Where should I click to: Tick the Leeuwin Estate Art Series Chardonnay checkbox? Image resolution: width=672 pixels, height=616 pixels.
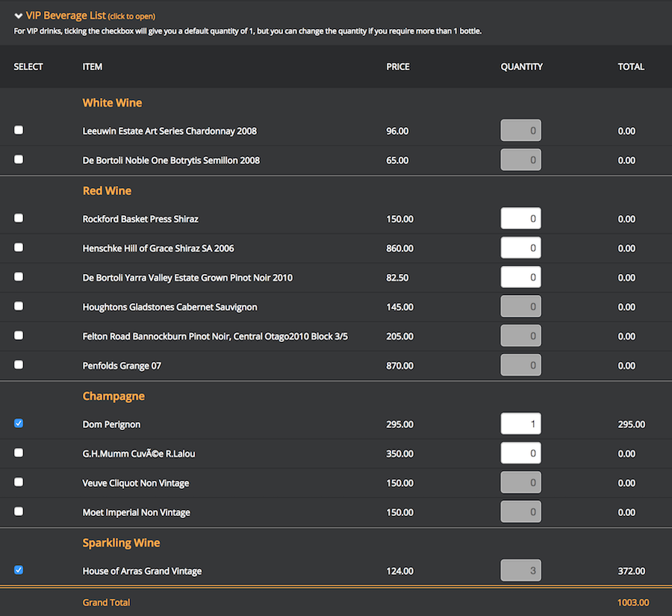pyautogui.click(x=19, y=130)
